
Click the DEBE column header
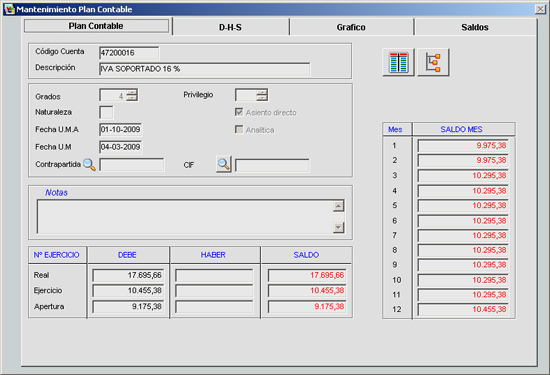[x=128, y=255]
